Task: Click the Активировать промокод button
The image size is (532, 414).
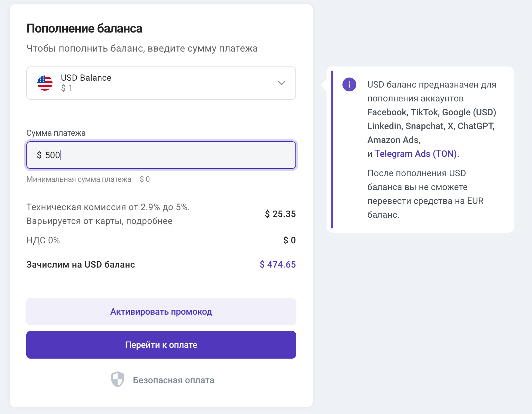Action: point(161,312)
